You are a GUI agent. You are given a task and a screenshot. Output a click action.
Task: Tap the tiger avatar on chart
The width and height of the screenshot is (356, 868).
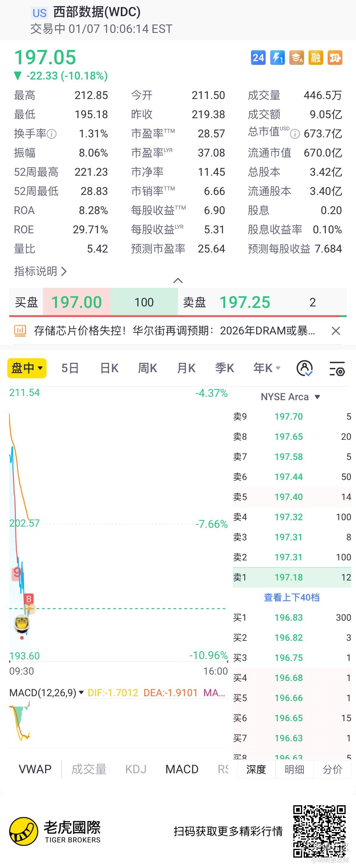[22, 624]
